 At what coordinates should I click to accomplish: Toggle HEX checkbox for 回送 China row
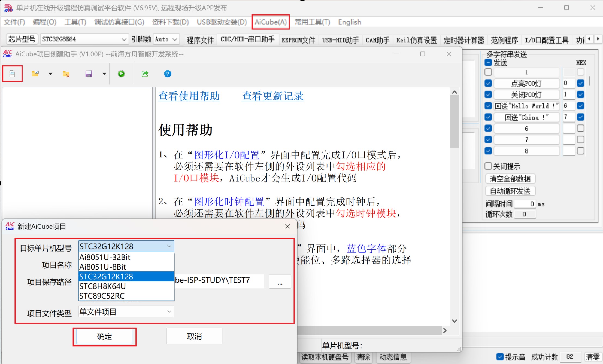(581, 117)
